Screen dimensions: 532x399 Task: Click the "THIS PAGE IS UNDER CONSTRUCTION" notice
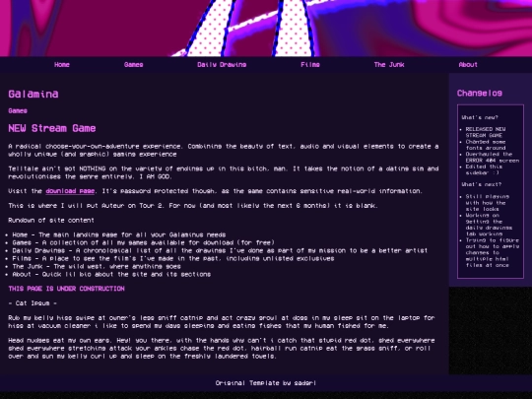[67, 289]
